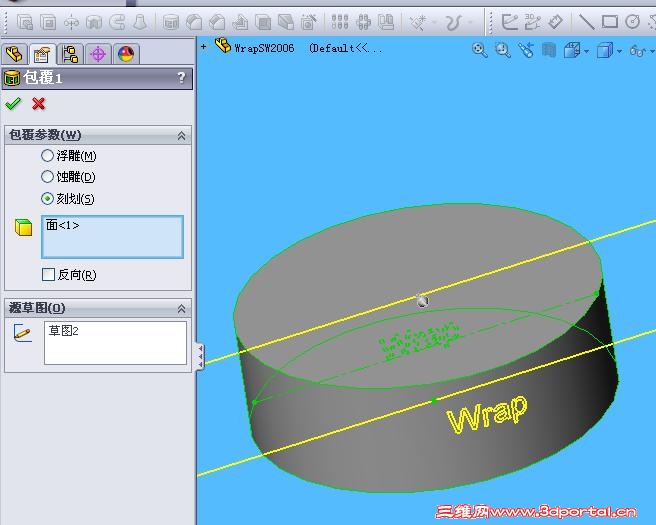Open the DimXpertManager crosshair tab
656x525 pixels.
[x=98, y=54]
